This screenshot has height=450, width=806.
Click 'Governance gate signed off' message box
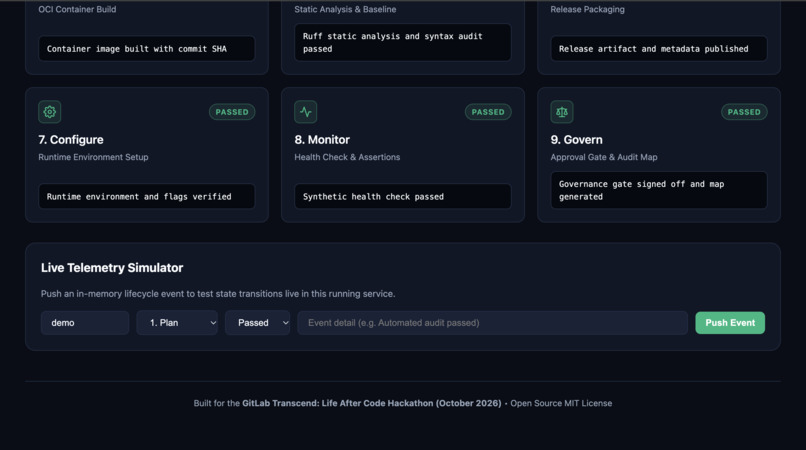658,190
